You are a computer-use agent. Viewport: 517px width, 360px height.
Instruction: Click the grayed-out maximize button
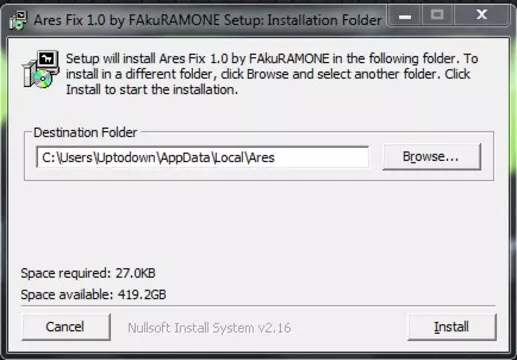tap(438, 16)
